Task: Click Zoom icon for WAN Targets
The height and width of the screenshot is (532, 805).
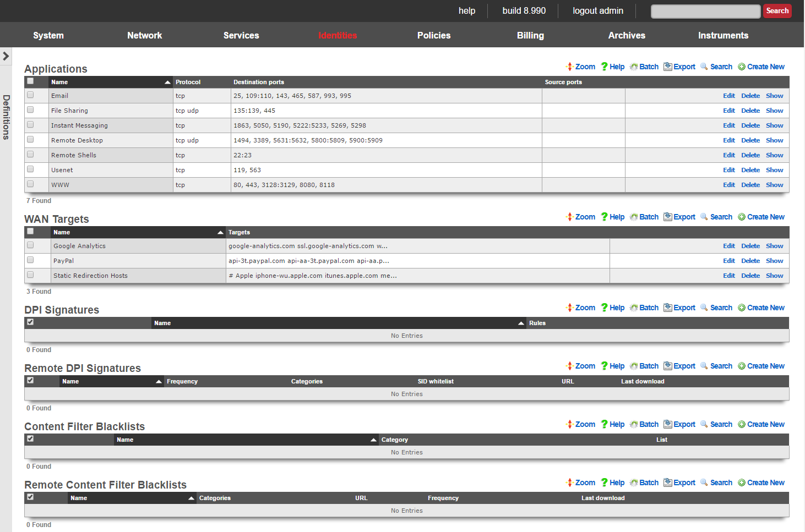Action: coord(570,217)
